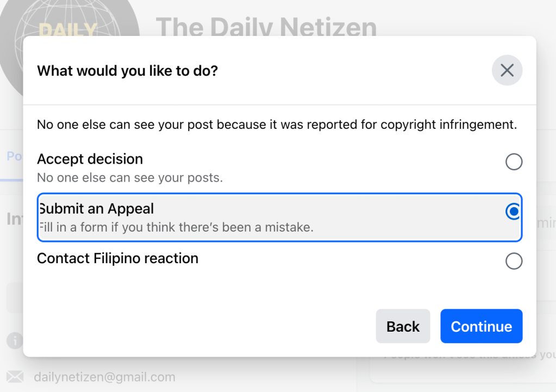This screenshot has width=556, height=392.
Task: Go back with the Back button
Action: pyautogui.click(x=403, y=326)
